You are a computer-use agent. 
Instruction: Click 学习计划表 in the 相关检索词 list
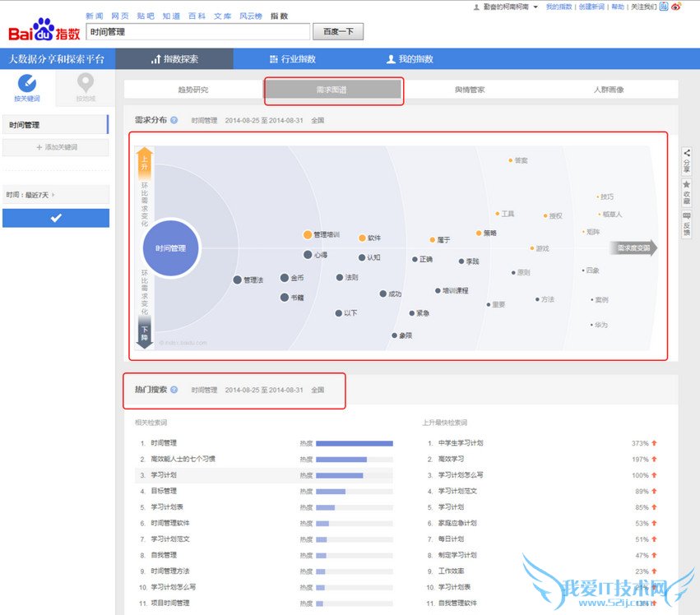[167, 507]
